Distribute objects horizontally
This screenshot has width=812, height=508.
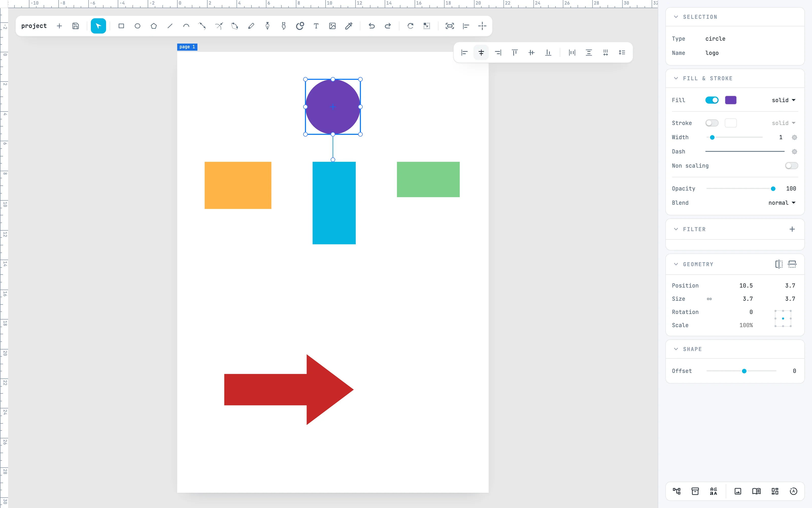[572, 52]
